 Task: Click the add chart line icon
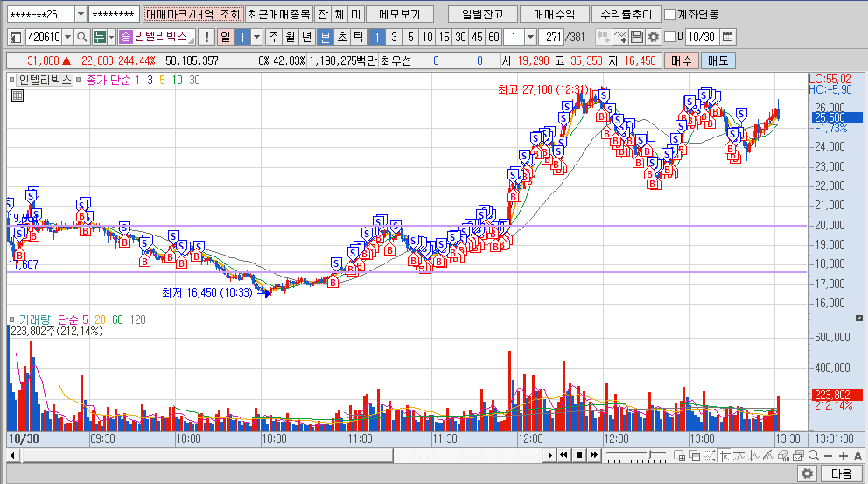pyautogui.click(x=620, y=37)
